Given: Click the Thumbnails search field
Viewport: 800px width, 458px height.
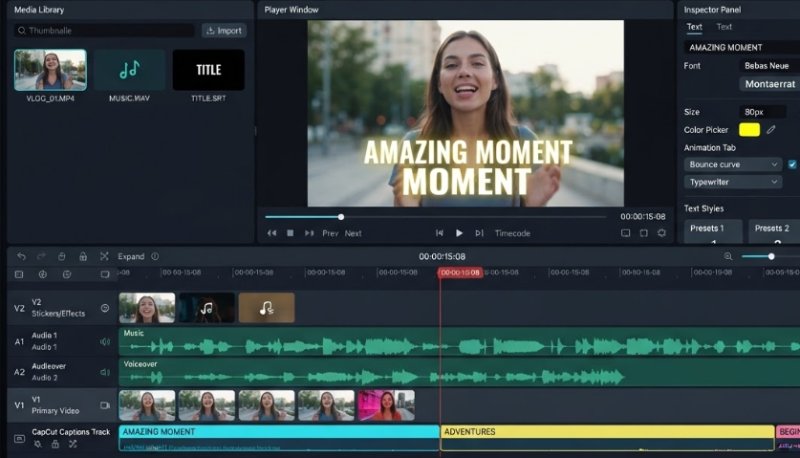Looking at the screenshot, I should (x=104, y=31).
